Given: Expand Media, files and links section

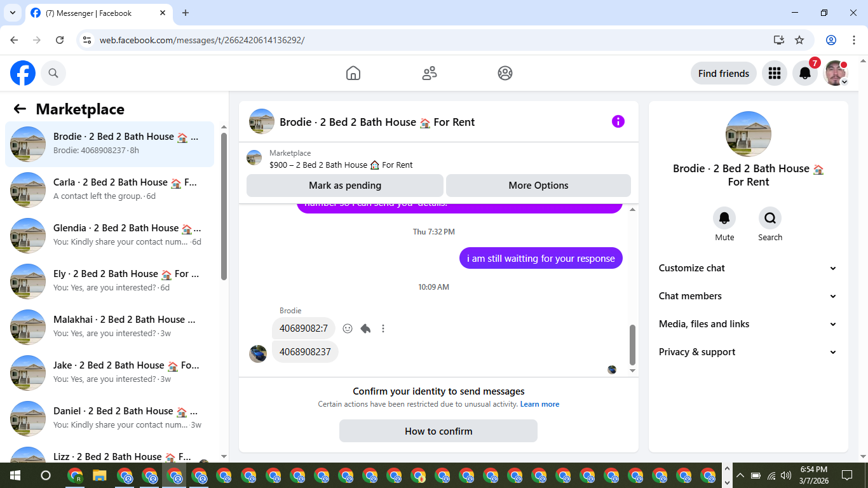Looking at the screenshot, I should point(748,324).
